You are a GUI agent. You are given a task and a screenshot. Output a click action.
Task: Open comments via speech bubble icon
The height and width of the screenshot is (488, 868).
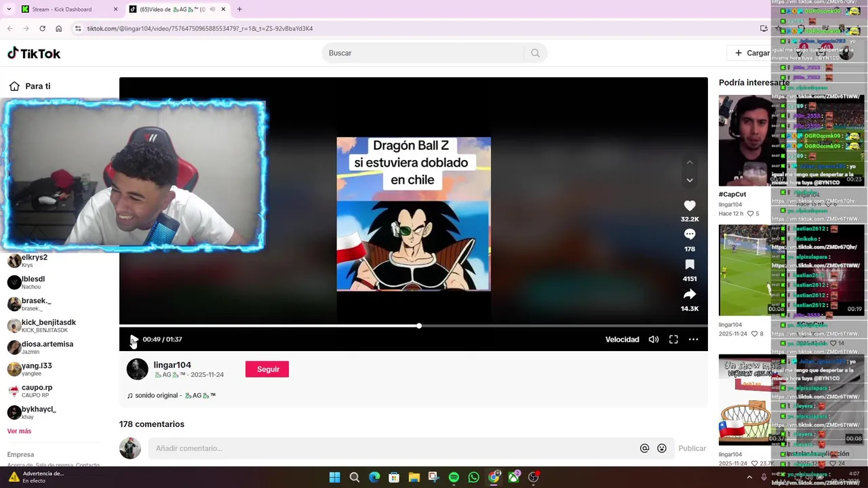pos(690,235)
